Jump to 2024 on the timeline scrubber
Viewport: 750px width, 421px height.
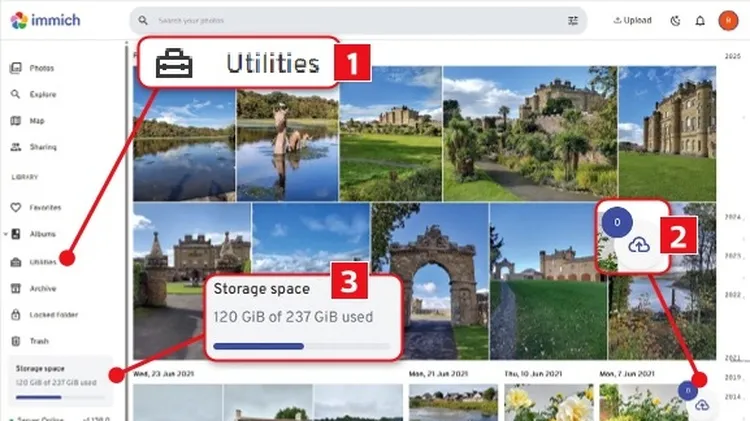pyautogui.click(x=732, y=217)
